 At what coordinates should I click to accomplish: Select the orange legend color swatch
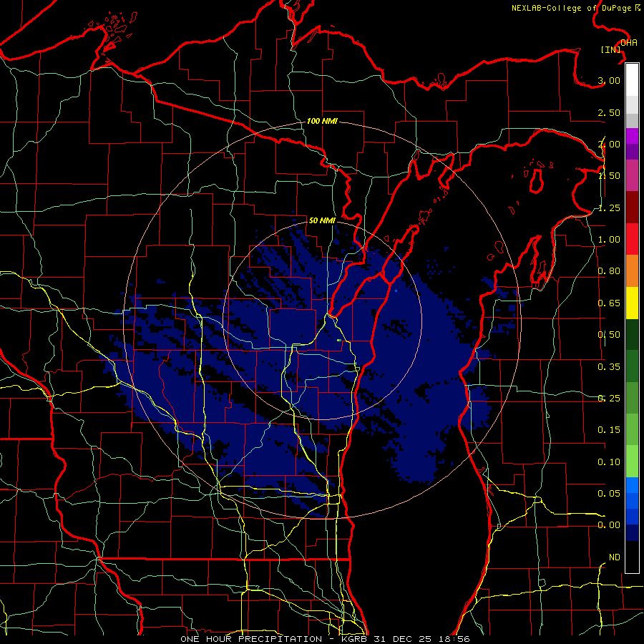(632, 271)
